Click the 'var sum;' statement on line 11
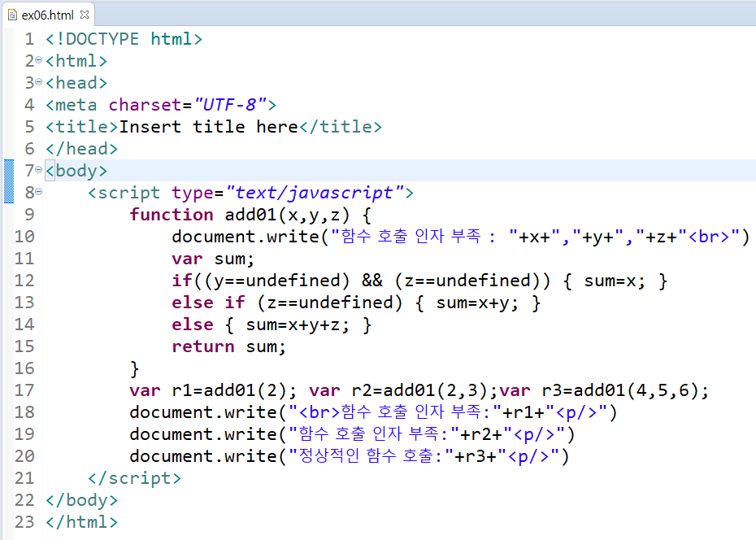 (213, 259)
